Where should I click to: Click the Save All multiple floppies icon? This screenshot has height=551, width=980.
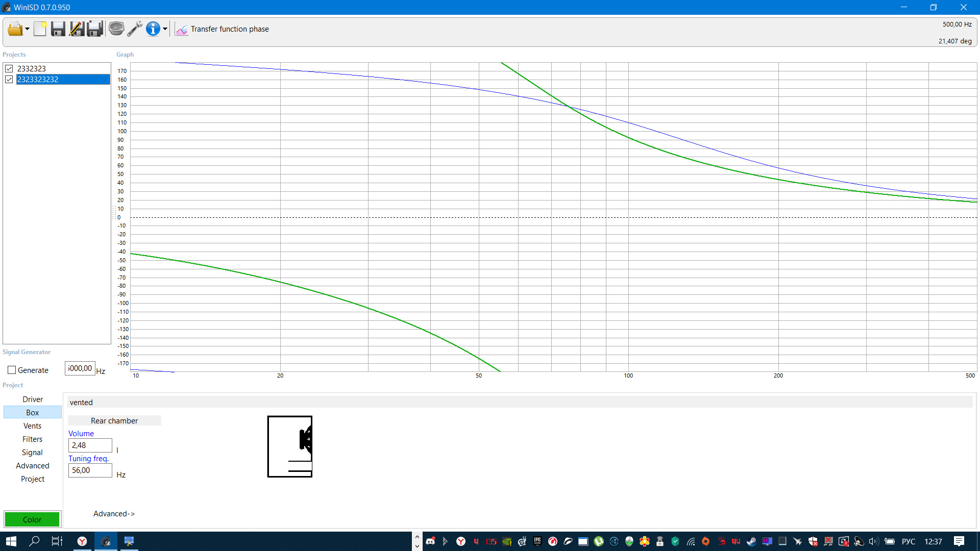[x=95, y=29]
